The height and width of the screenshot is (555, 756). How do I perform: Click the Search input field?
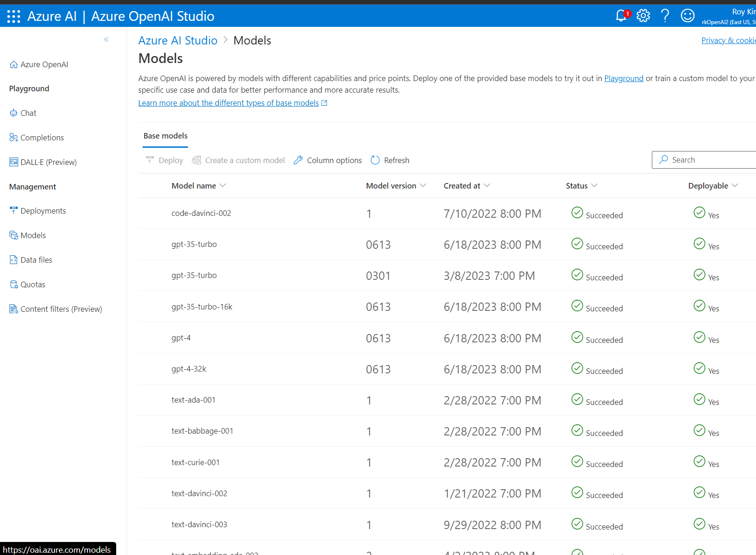(708, 160)
